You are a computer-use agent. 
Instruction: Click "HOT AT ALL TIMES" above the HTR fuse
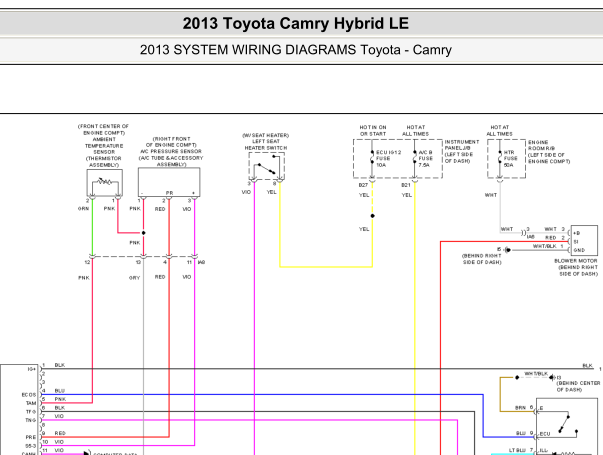pos(499,130)
